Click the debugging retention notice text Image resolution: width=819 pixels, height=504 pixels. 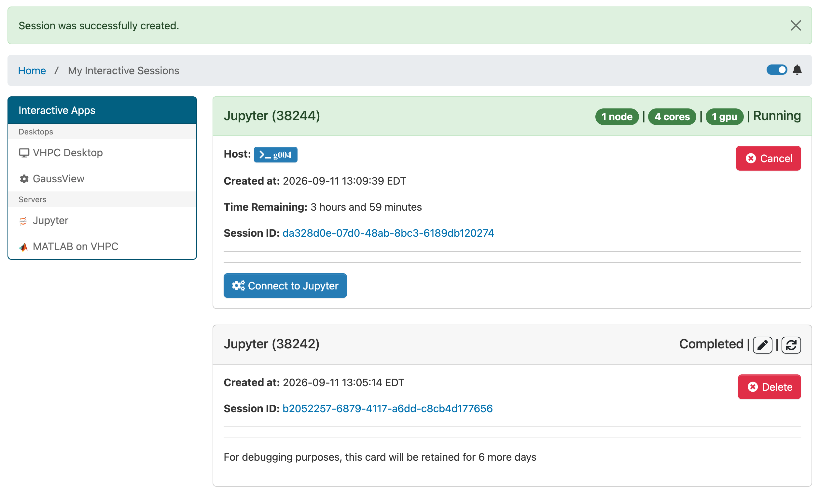380,457
